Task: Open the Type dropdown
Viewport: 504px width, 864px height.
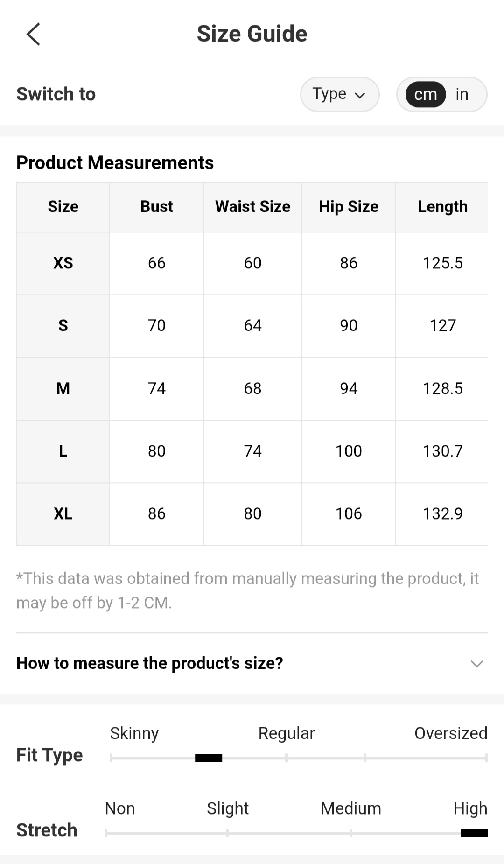Action: [339, 94]
